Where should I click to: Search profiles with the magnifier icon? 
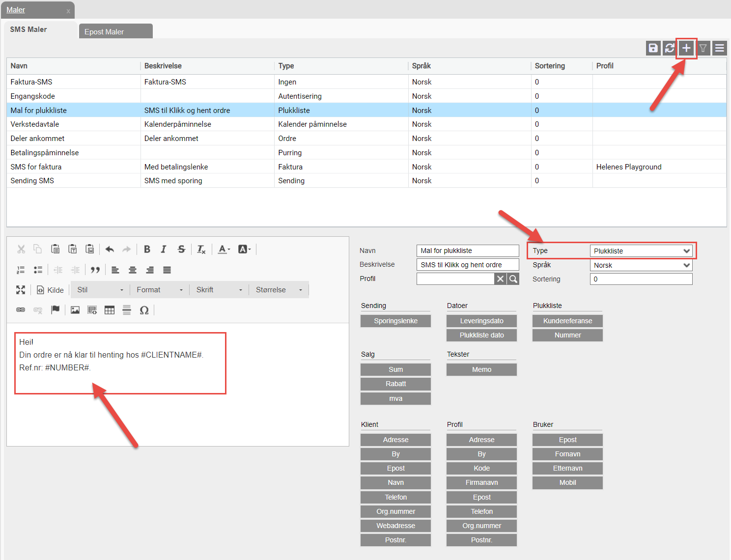[x=513, y=279]
